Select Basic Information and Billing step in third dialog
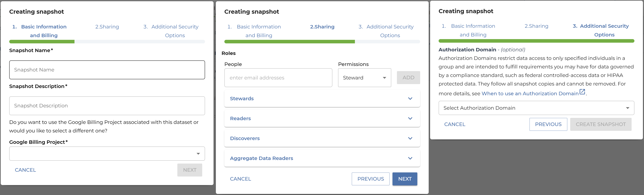 point(469,30)
